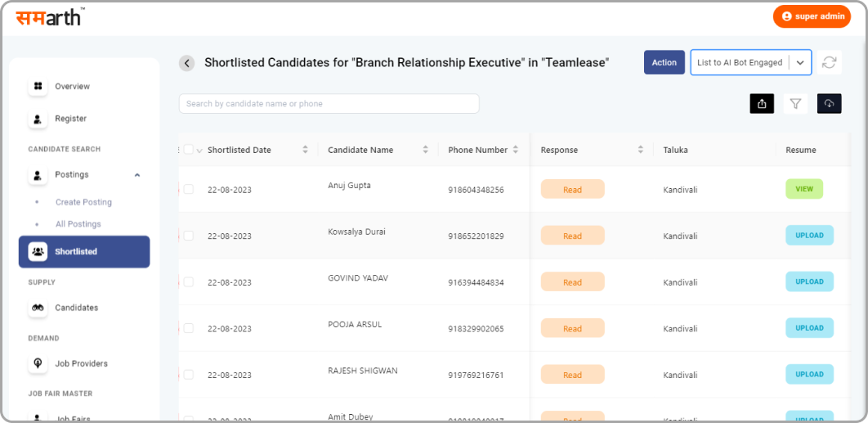Open the super admin user menu
Screen dimensions: 868x423
[812, 16]
